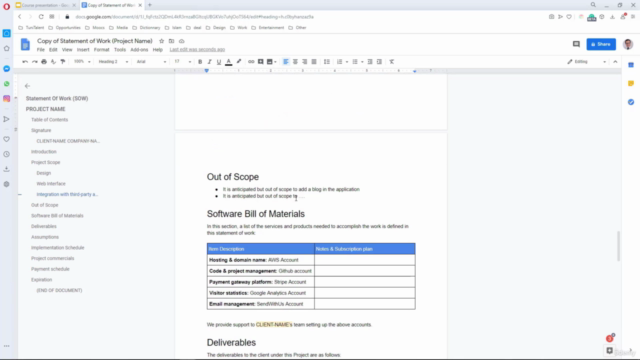Activate the paint format tool
Viewport: 640px width, 360px height.
click(x=63, y=62)
